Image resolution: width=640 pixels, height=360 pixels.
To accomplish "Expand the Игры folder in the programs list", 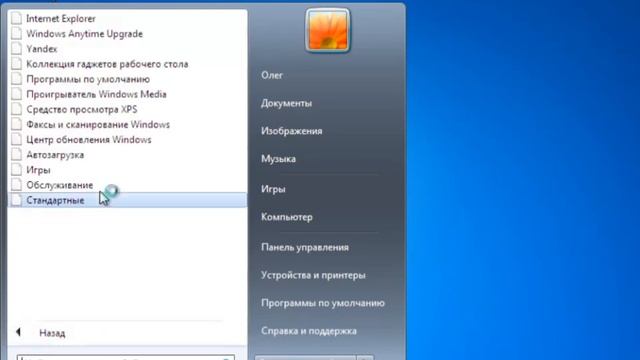I will tap(38, 170).
